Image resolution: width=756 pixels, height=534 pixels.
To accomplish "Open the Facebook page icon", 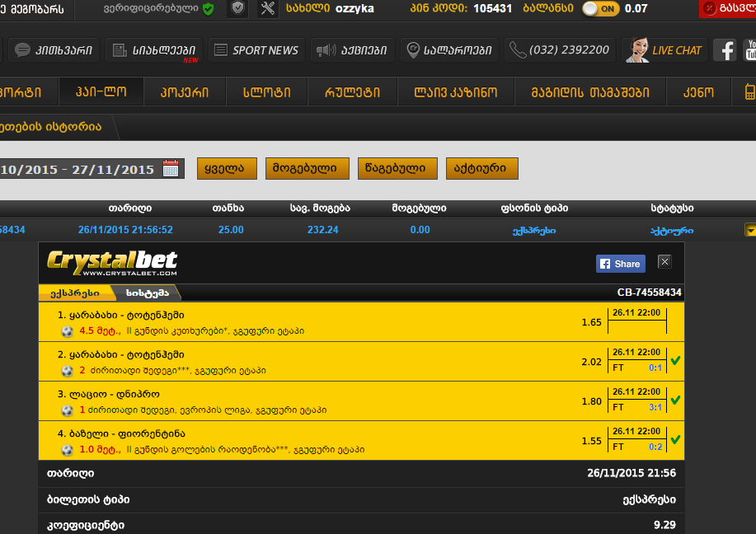I will pos(725,50).
